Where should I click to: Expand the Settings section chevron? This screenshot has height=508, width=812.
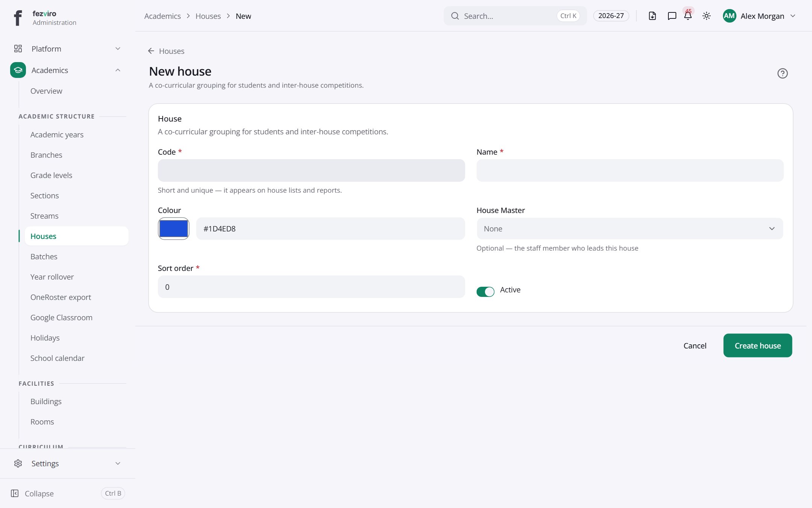(x=118, y=463)
